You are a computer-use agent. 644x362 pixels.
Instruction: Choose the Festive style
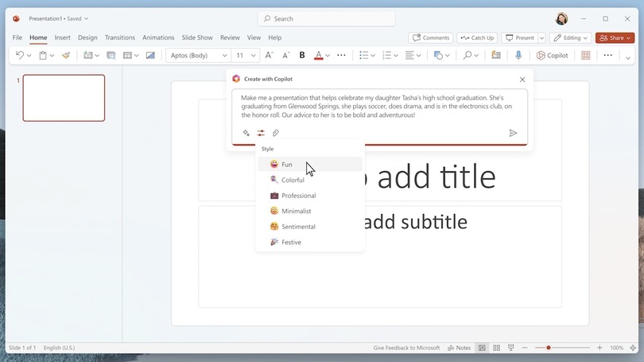(310, 243)
